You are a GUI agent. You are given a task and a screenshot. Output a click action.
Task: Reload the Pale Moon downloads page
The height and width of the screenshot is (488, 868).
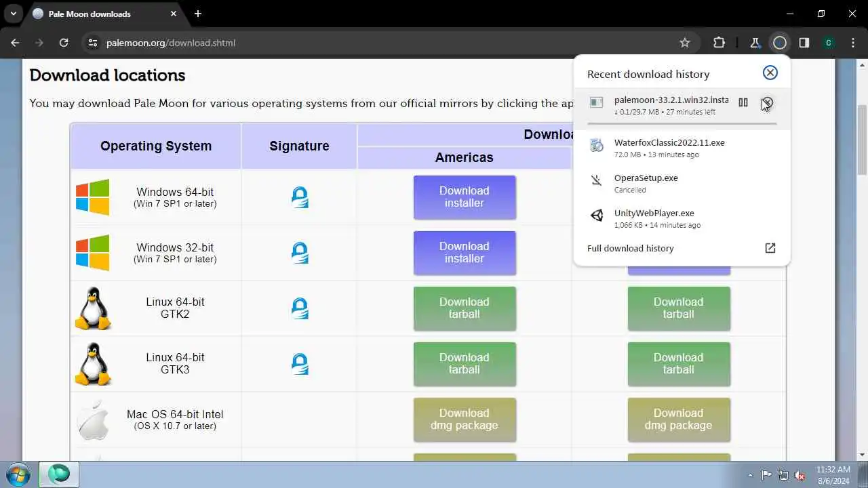pyautogui.click(x=64, y=43)
